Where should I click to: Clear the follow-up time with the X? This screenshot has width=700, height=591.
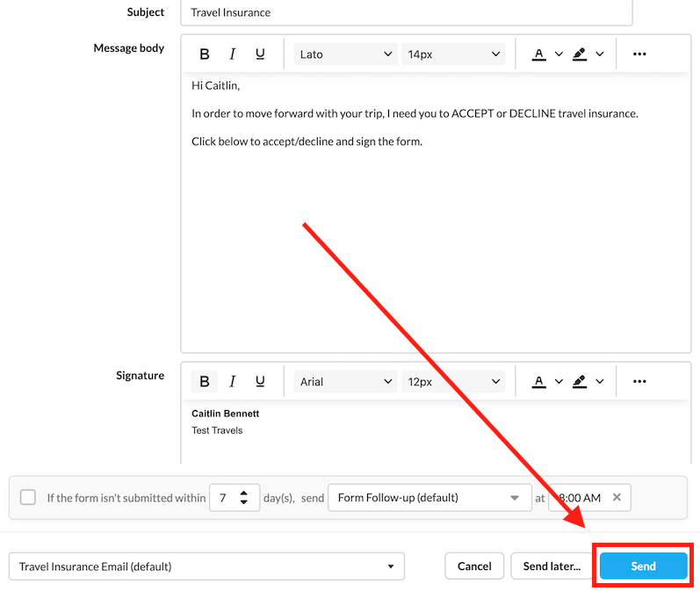[x=617, y=498]
